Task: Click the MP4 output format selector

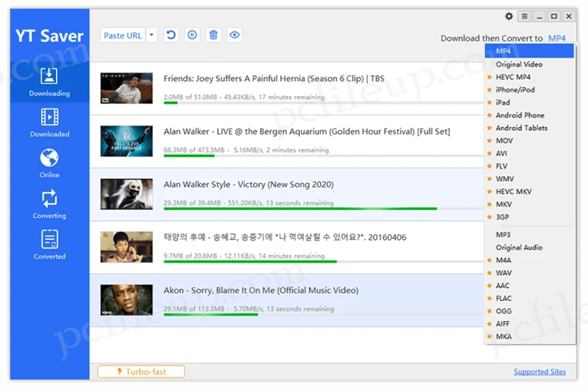Action: 557,38
